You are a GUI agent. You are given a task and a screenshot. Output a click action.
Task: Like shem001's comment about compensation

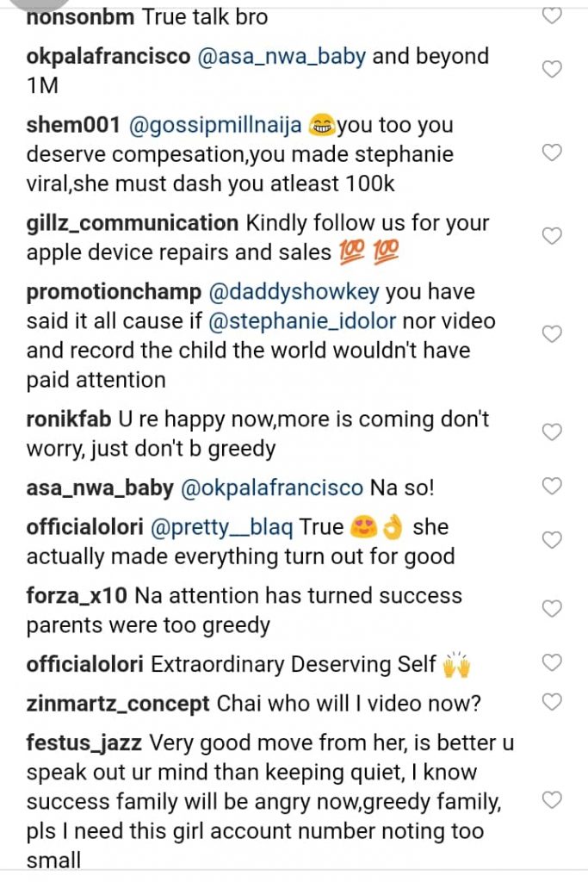pos(552,153)
